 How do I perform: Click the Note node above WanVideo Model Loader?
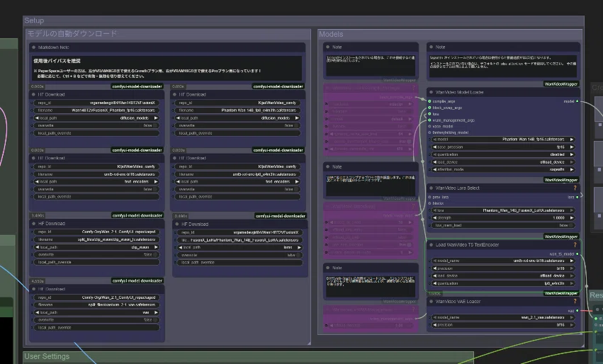point(503,61)
